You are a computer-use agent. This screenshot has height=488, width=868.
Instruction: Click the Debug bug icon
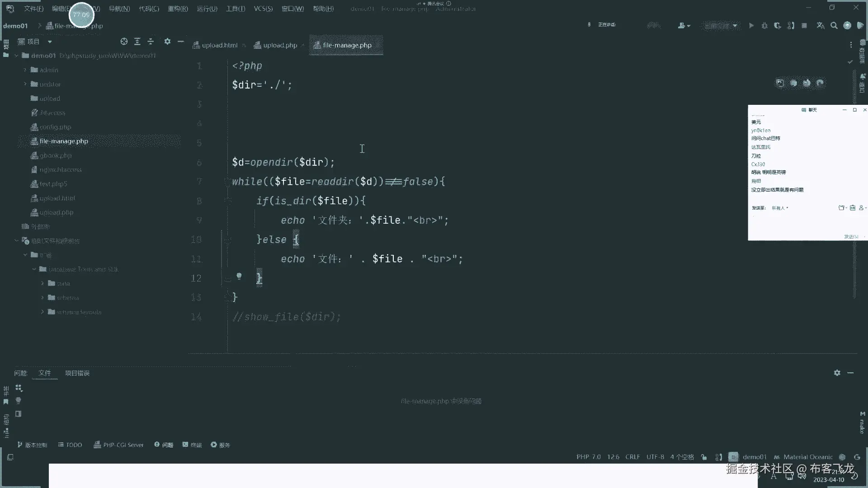tap(764, 26)
